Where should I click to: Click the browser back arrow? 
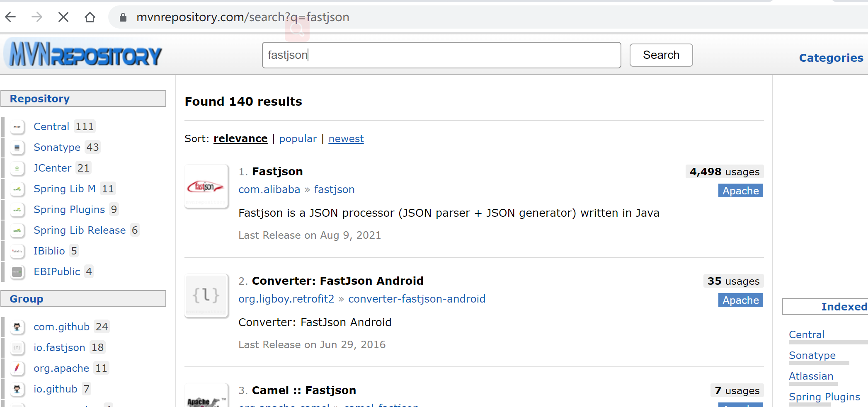coord(11,17)
